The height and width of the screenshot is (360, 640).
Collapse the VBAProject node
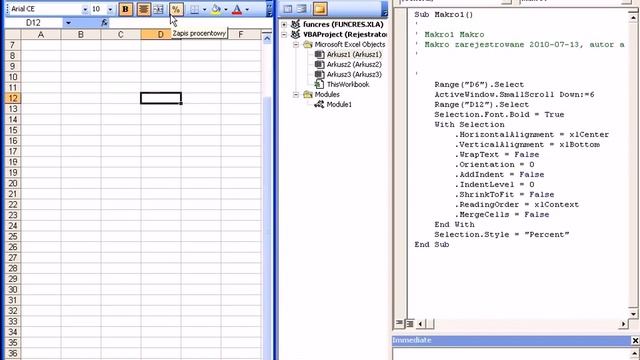[284, 35]
